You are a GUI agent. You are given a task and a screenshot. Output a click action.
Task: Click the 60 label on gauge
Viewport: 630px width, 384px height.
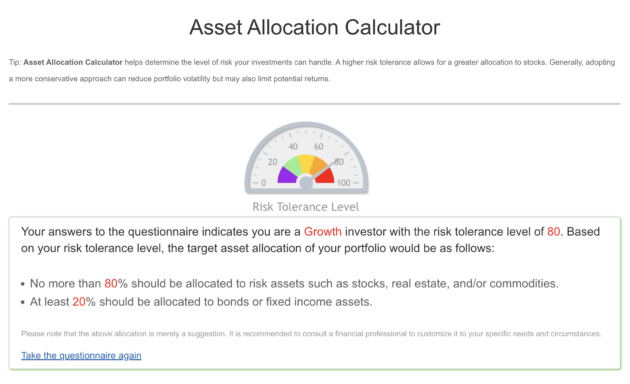point(319,147)
